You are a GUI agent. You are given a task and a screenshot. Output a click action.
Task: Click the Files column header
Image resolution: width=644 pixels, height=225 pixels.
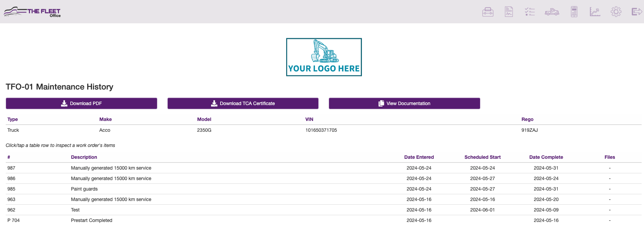tap(610, 157)
